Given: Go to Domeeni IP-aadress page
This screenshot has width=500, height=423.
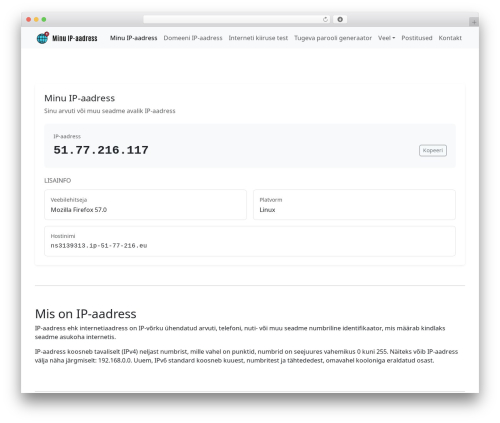Looking at the screenshot, I should 193,38.
